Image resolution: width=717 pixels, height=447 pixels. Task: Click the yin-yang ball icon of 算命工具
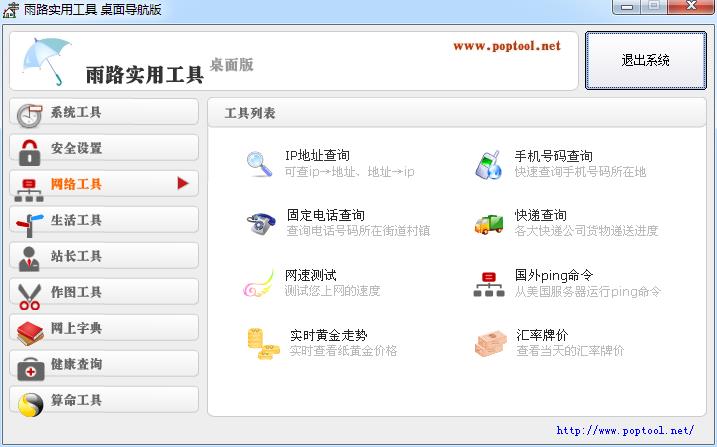pos(31,405)
